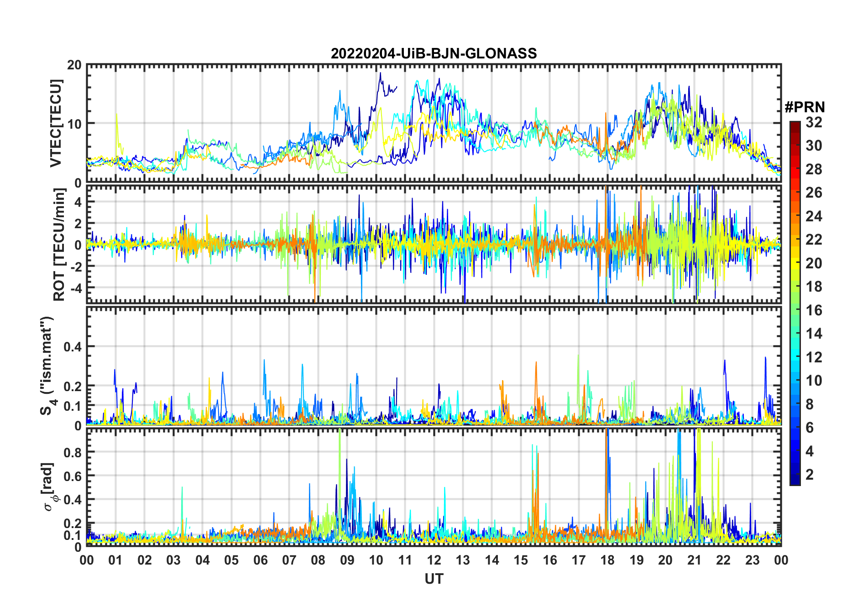Click UT axis tick label 07
Screen dimensions: 868x607
coord(289,560)
